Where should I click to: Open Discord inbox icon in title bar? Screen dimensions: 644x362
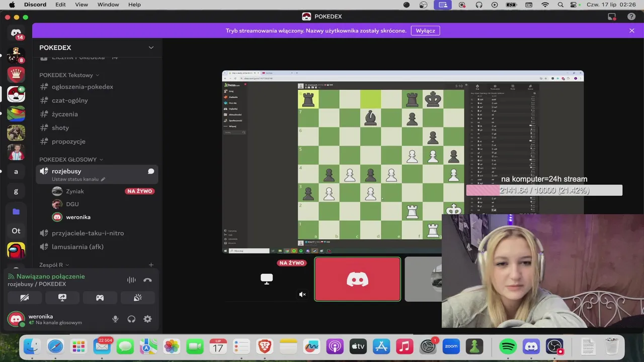point(612,17)
